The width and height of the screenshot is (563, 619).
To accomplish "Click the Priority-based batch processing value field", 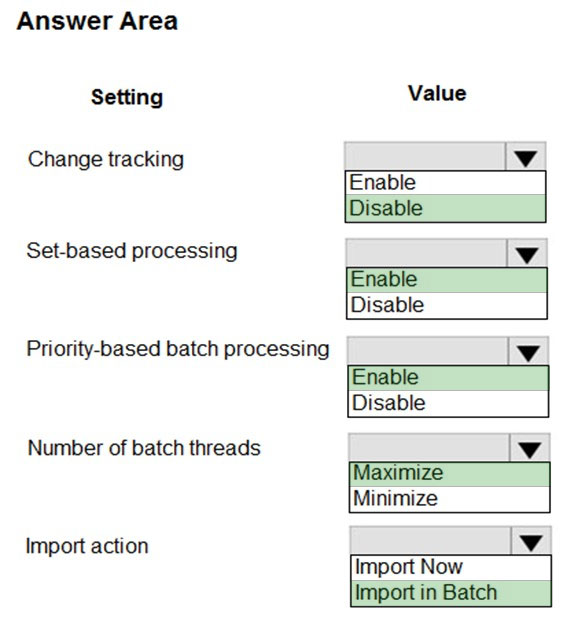I will (x=428, y=351).
